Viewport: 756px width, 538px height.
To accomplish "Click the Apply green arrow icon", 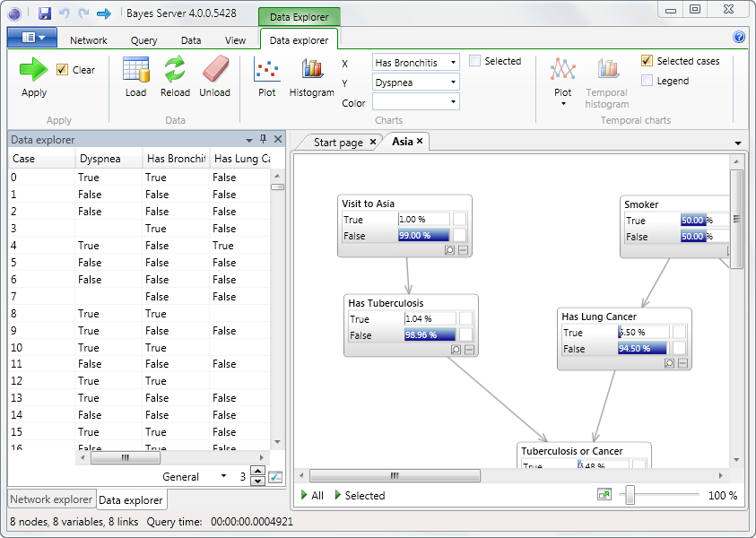I will pos(32,70).
